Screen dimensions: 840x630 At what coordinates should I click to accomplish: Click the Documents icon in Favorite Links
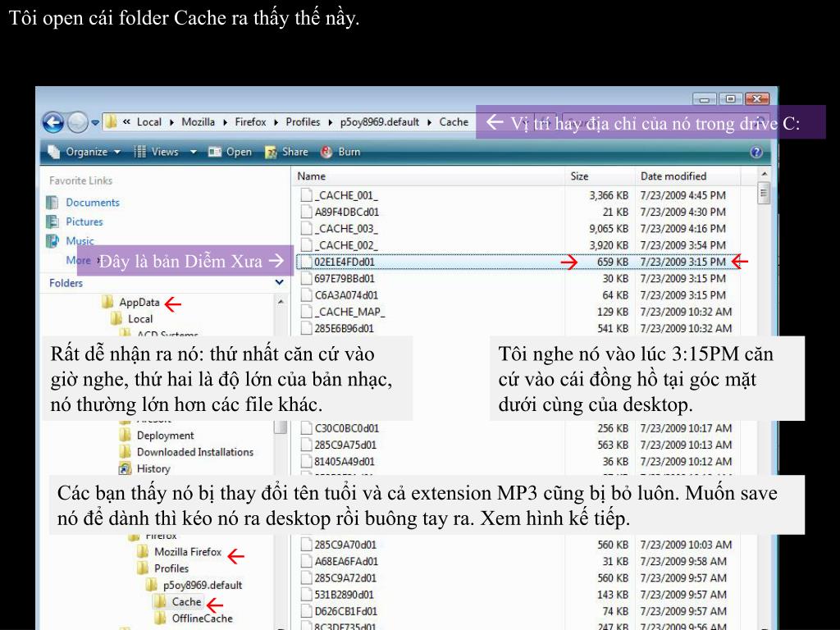coord(52,203)
